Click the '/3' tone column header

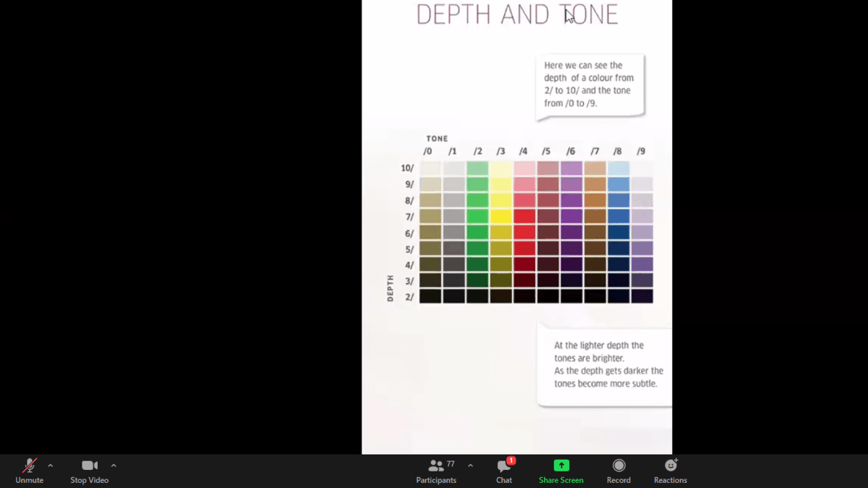click(501, 151)
